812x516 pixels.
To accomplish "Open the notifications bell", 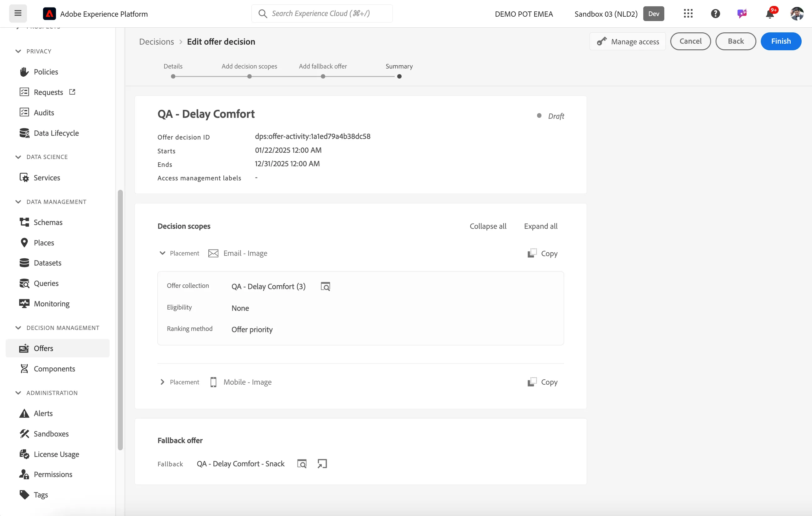I will click(x=770, y=14).
